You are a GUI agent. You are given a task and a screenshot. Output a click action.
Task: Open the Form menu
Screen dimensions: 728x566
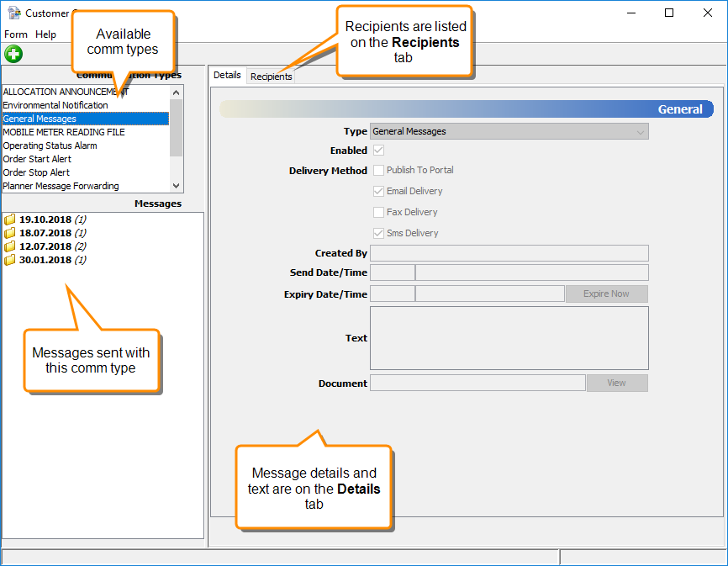(x=16, y=34)
